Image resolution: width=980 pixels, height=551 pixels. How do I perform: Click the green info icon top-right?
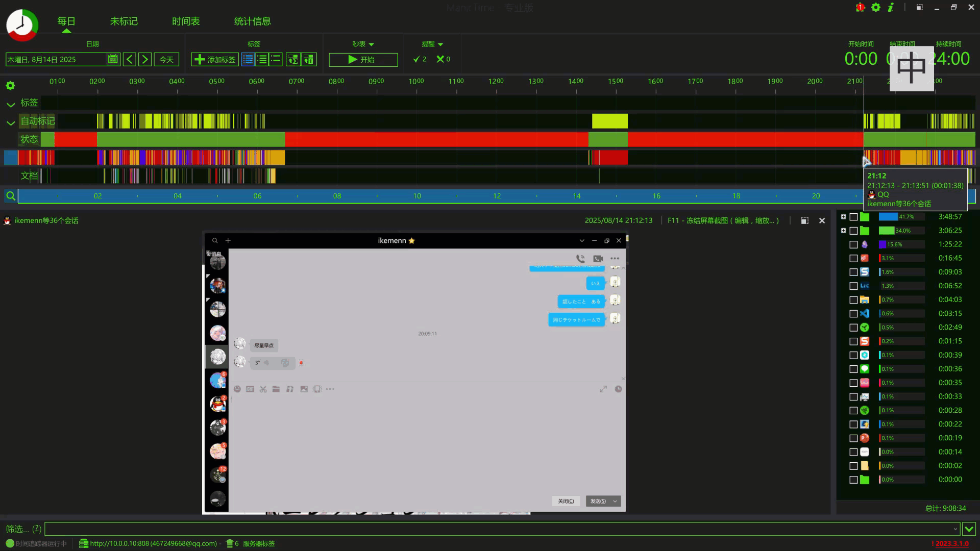click(891, 7)
